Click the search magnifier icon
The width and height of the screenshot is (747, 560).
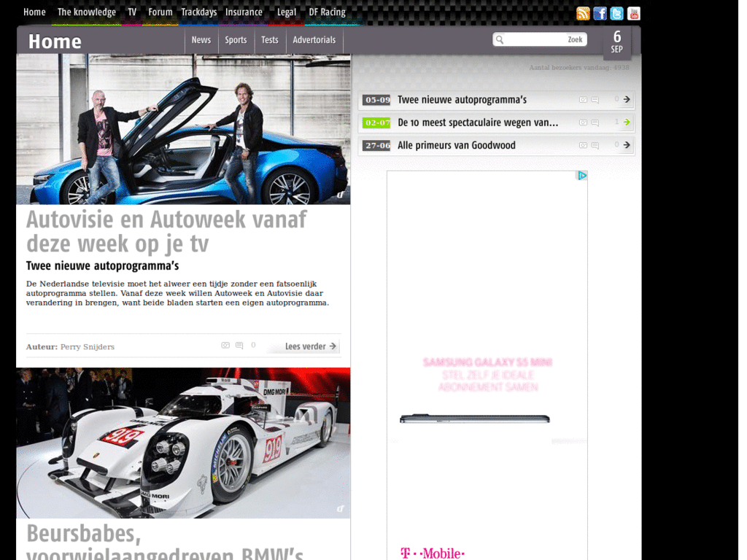499,39
